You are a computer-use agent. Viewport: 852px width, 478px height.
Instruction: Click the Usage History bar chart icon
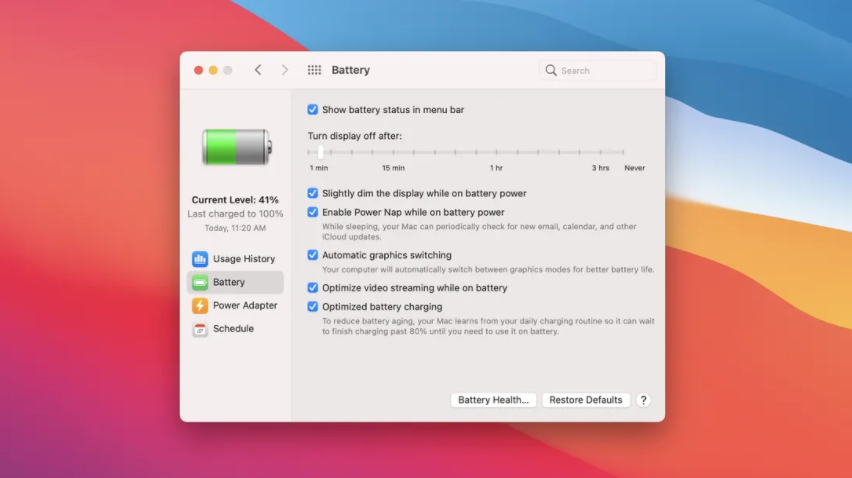(x=200, y=259)
